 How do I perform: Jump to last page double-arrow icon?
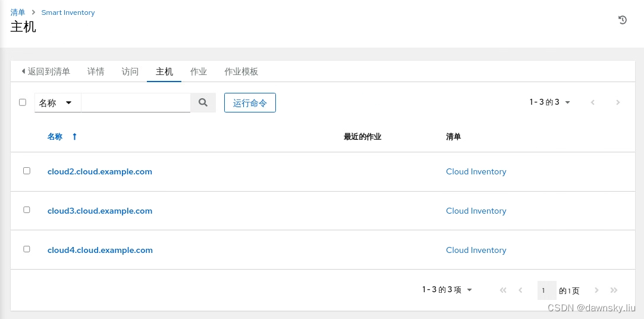coord(614,290)
